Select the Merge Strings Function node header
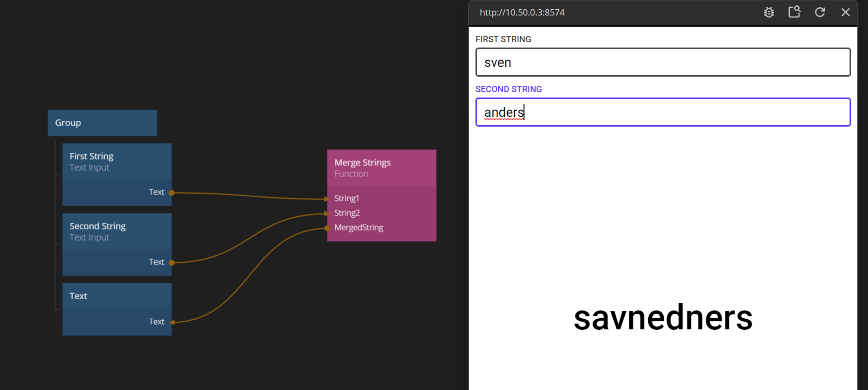 click(x=381, y=168)
